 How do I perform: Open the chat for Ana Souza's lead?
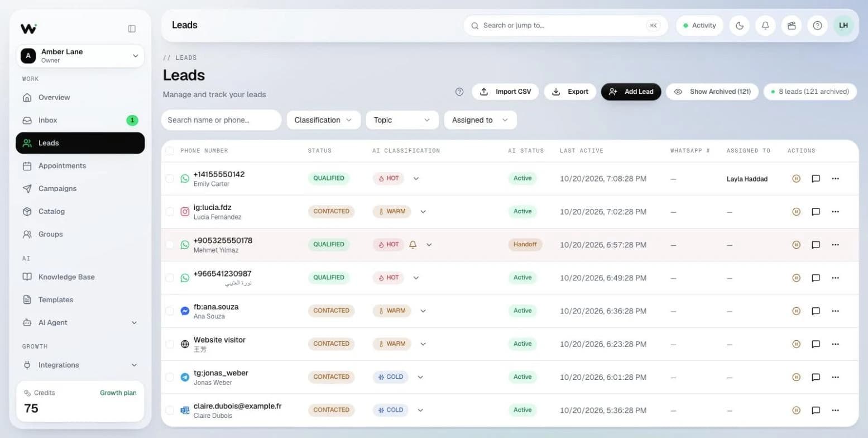(x=816, y=311)
